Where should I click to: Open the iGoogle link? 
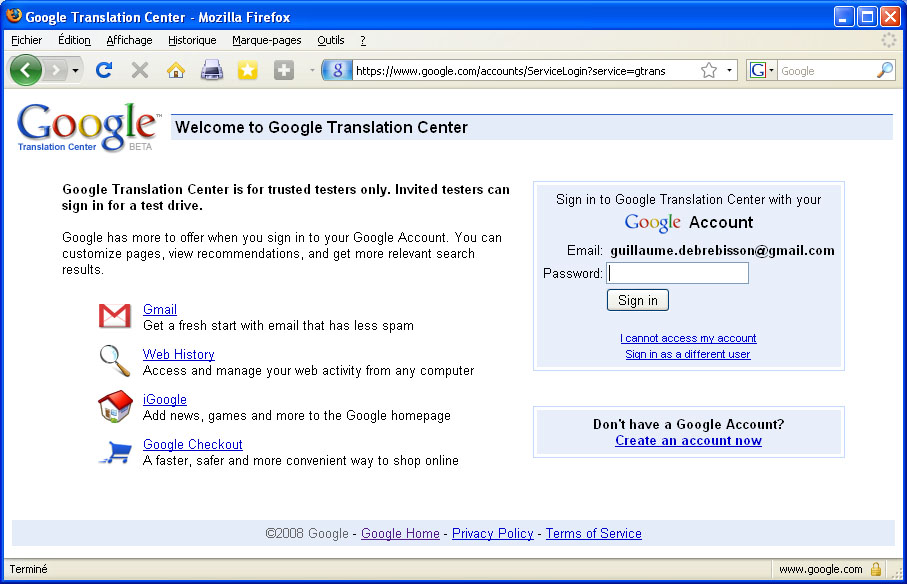coord(165,400)
